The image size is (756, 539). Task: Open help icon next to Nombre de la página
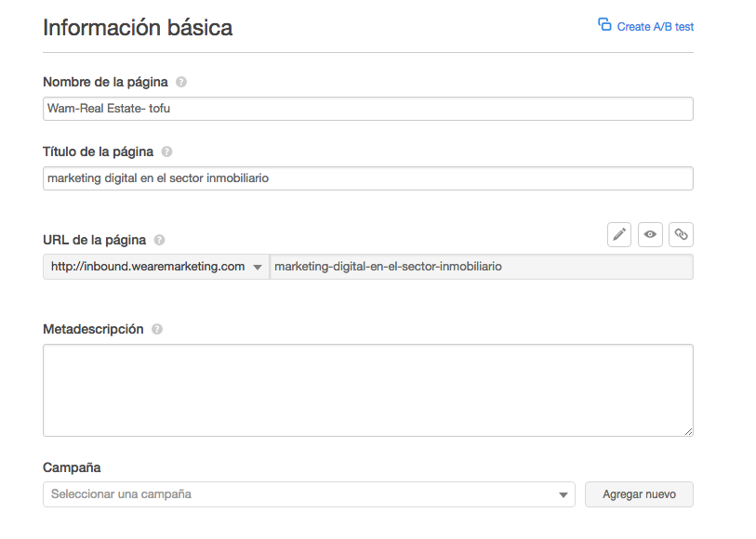[x=180, y=82]
